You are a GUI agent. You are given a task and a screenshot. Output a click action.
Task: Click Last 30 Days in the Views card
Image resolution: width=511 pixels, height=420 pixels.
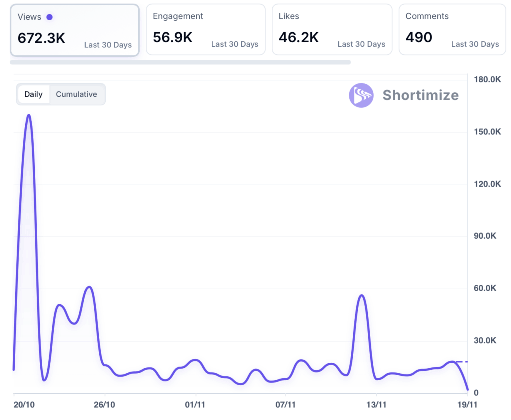[108, 45]
